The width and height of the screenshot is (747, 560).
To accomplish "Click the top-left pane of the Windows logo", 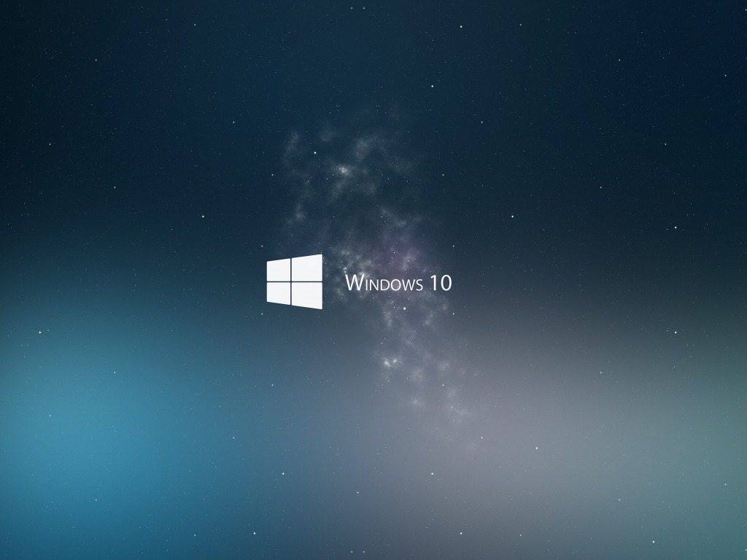I will coord(279,270).
